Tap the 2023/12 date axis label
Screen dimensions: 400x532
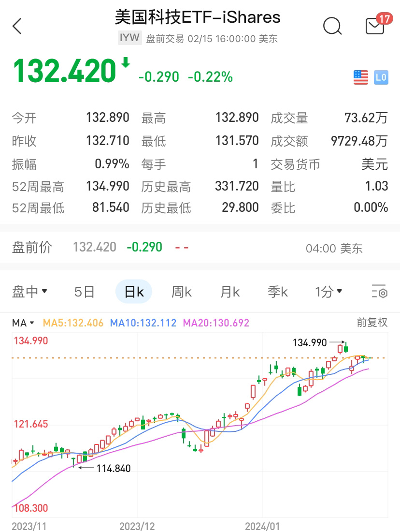[137, 526]
